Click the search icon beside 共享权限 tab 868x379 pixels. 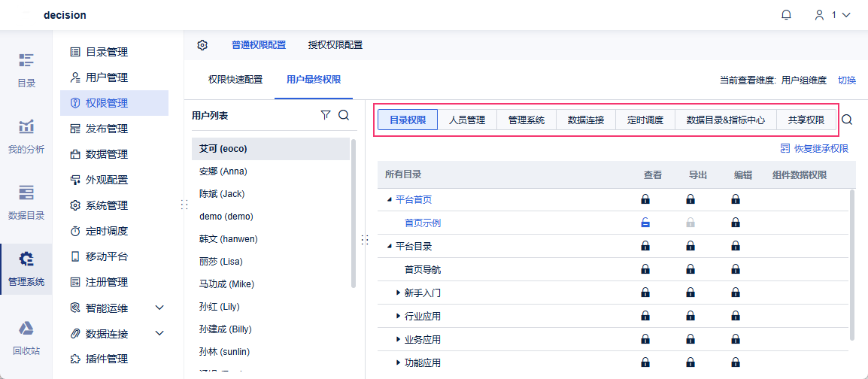847,120
